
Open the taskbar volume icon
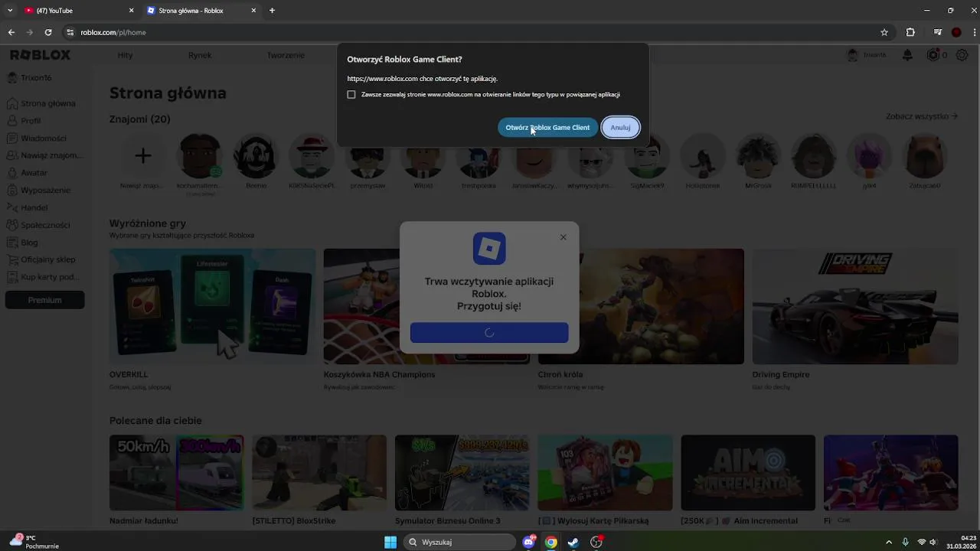(x=933, y=542)
